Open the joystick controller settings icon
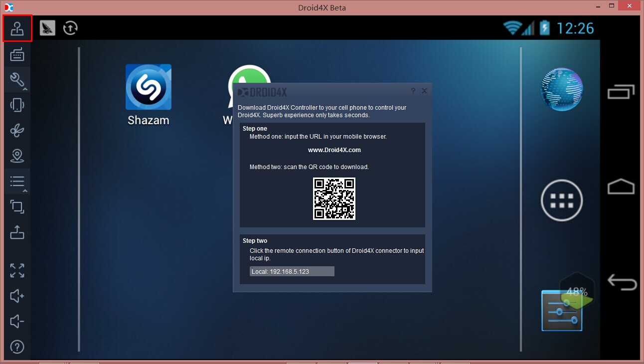Screen dimensions: 644x364 coord(17,28)
